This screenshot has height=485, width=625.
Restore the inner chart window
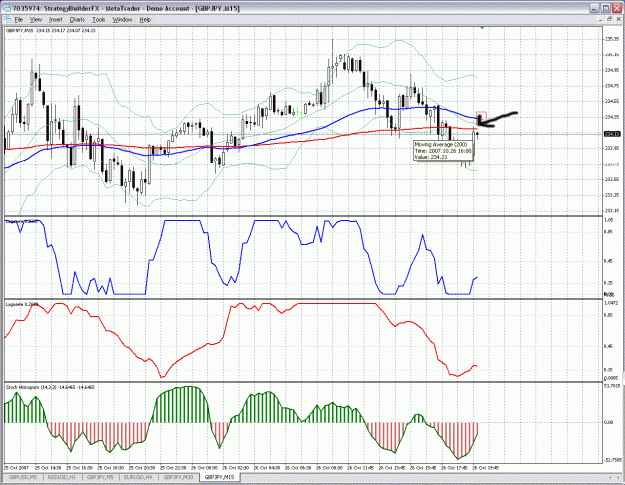(609, 19)
